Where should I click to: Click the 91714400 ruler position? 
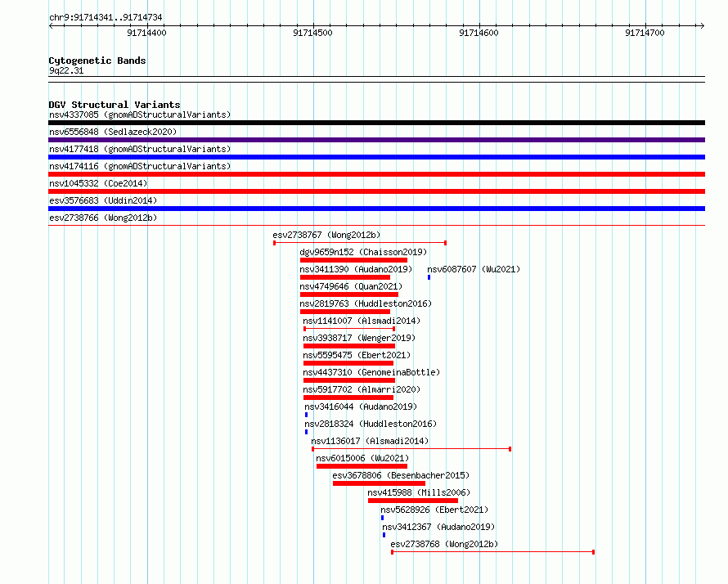[x=146, y=33]
